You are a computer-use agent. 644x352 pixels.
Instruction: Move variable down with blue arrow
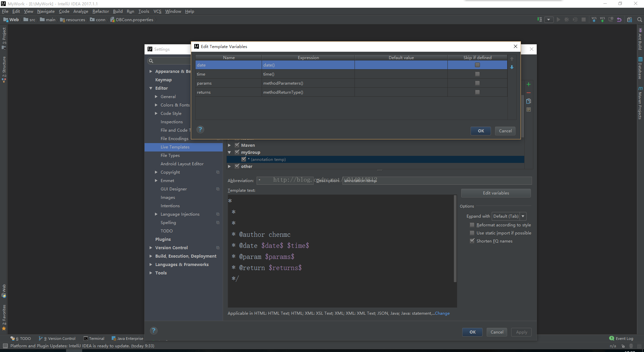[x=512, y=67]
